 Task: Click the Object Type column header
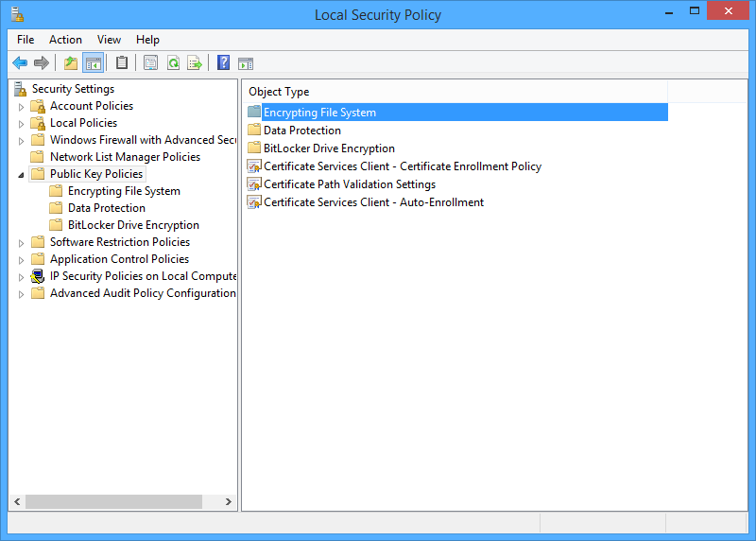tap(279, 92)
